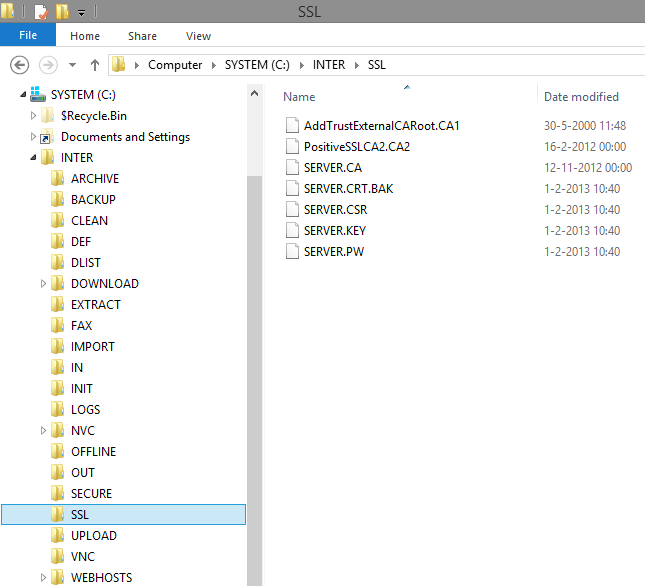Click INTER in the address breadcrumb

click(329, 65)
